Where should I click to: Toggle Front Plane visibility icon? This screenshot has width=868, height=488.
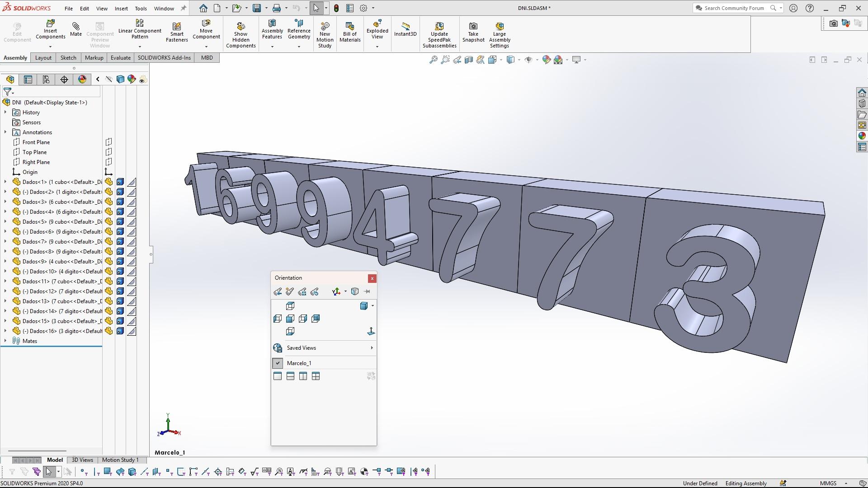click(x=108, y=142)
